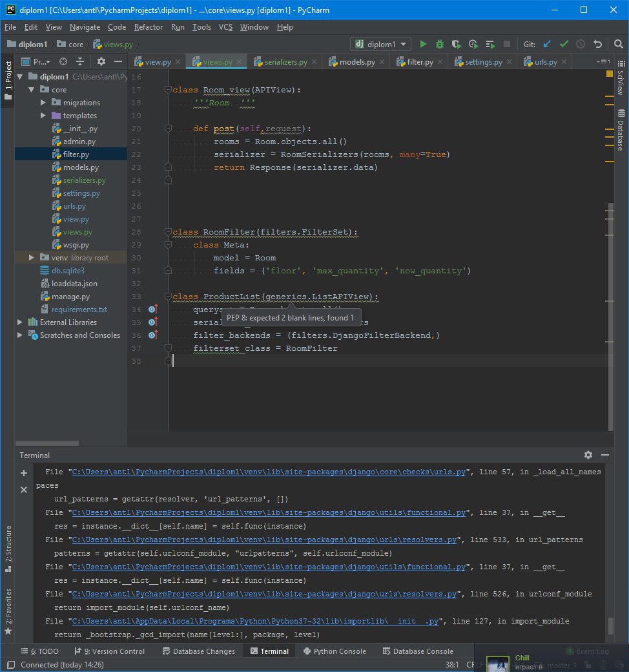Image resolution: width=629 pixels, height=672 pixels.
Task: Open the diplom1 run configuration dropdown
Action: click(381, 45)
